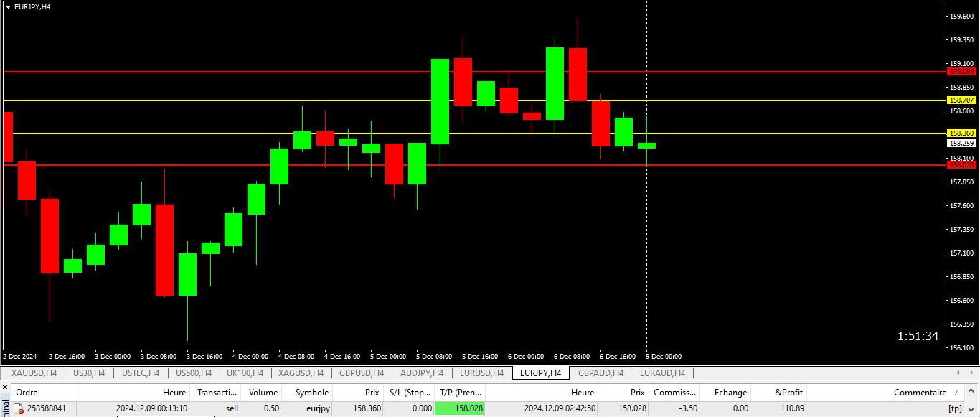
Task: Click the [tp] comment cell
Action: point(955,408)
